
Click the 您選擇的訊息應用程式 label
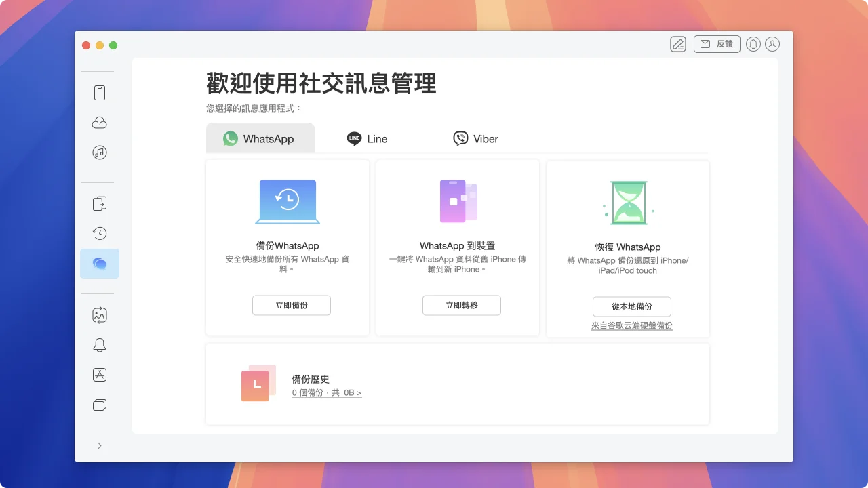[x=254, y=108]
